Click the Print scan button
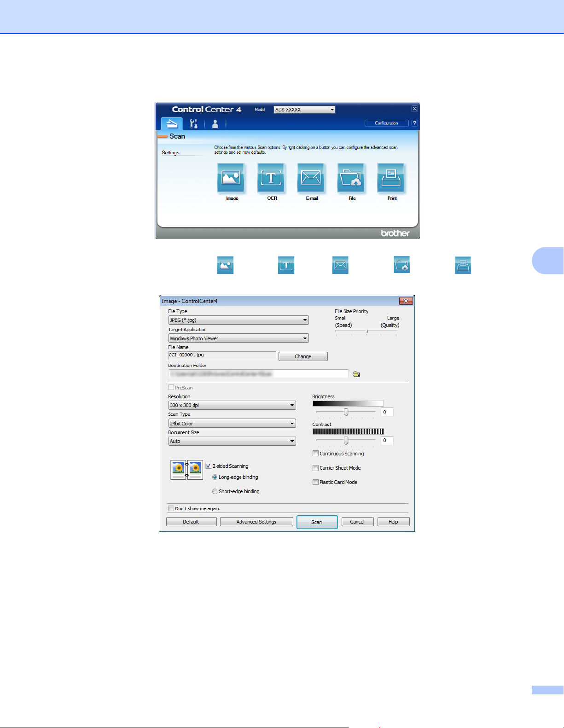This screenshot has height=728, width=564. 391,178
